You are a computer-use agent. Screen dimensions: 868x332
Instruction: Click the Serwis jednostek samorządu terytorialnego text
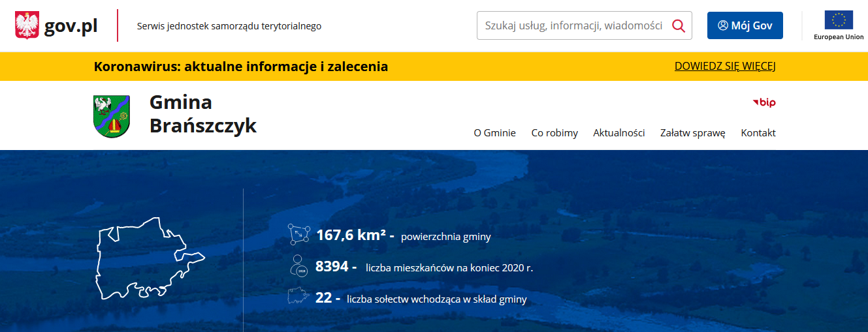(229, 26)
